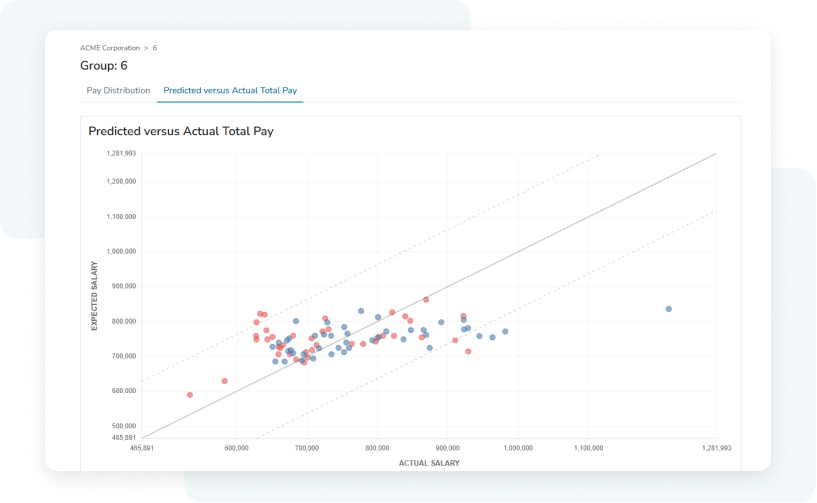Screen dimensions: 817x503
Task: Click x-axis label 700,000
Action: point(306,448)
